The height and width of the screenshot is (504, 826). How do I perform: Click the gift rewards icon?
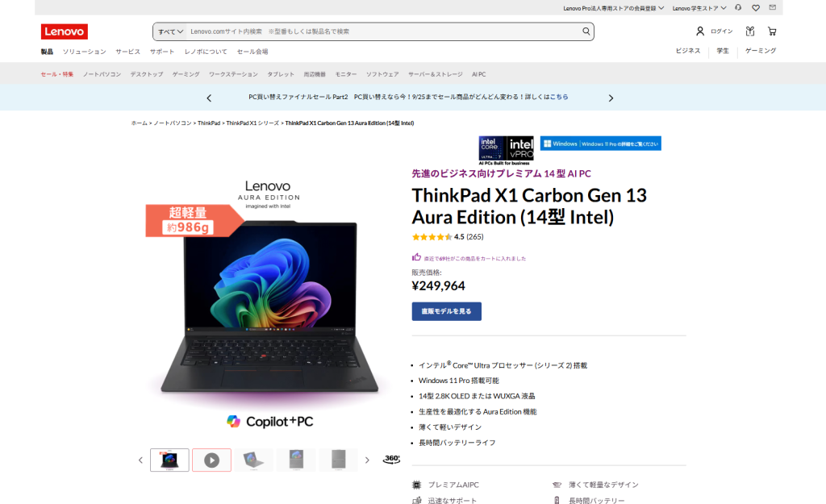pyautogui.click(x=750, y=31)
